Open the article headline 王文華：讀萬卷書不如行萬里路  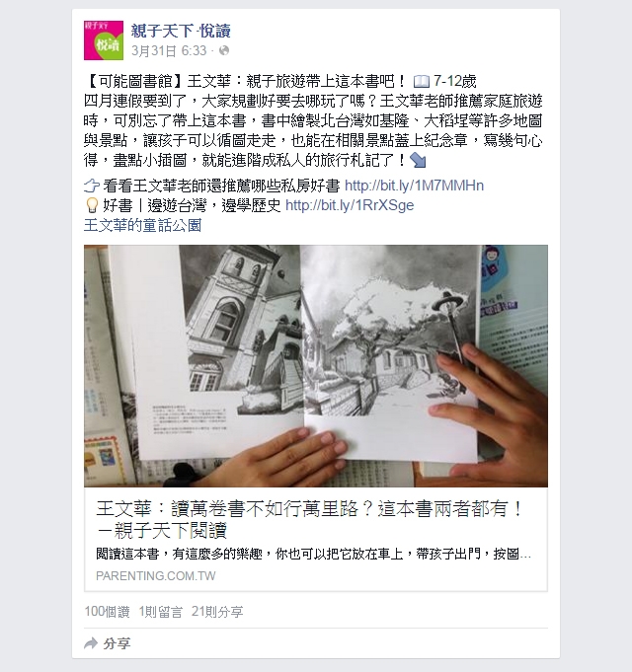tap(309, 519)
